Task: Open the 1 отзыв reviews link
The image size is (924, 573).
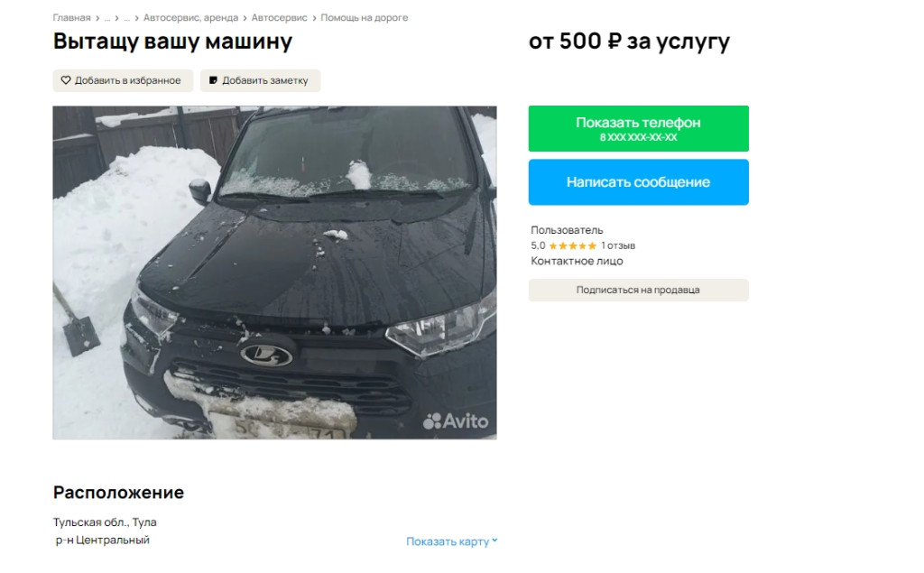Action: [618, 245]
